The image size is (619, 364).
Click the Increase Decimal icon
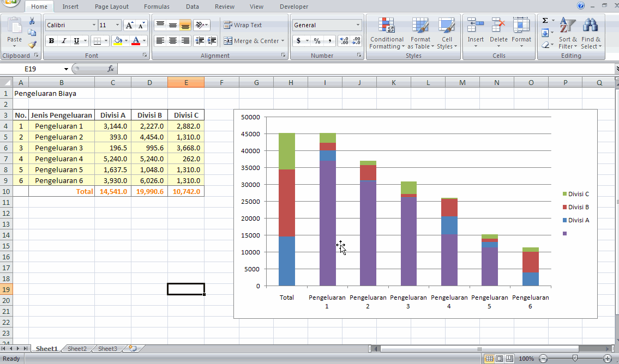tap(344, 41)
